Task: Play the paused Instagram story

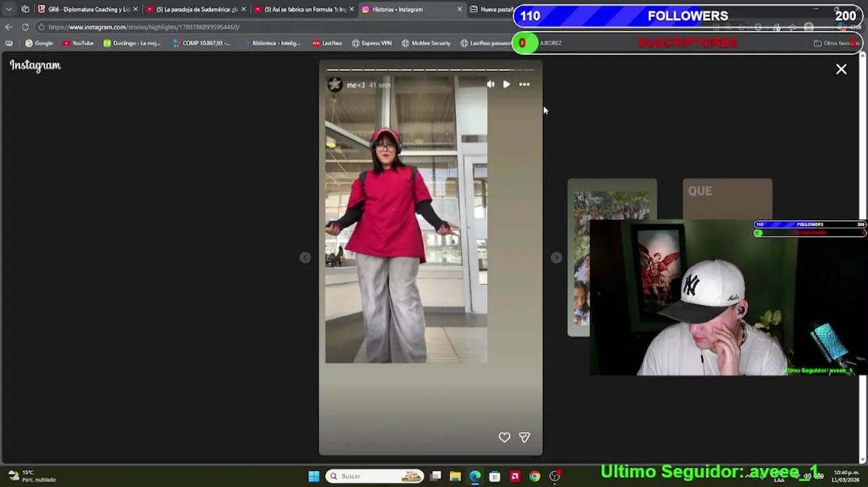Action: 506,85
